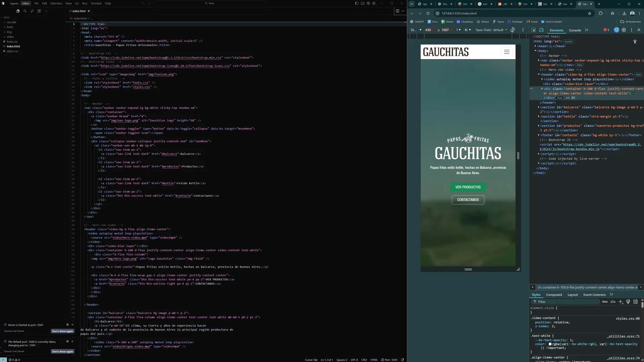644x362 pixels.
Task: Expand the section#balcarce node in DOM tree
Action: [x=538, y=107]
